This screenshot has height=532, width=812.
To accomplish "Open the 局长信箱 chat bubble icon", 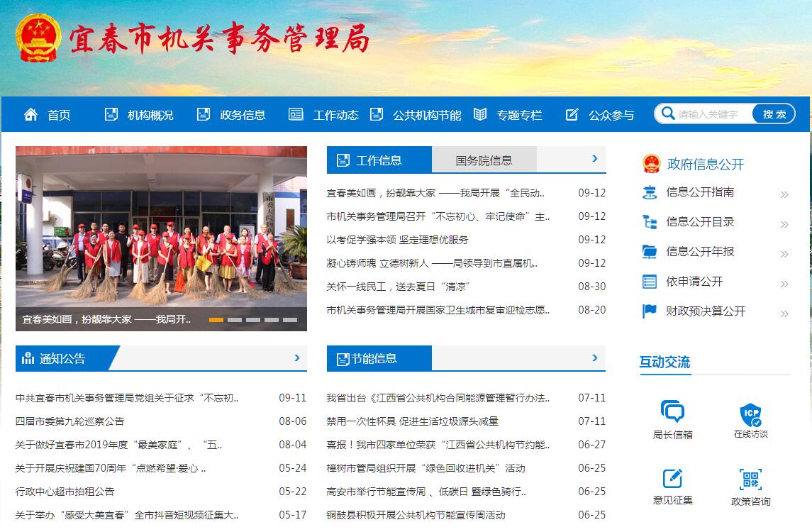I will pos(673,411).
